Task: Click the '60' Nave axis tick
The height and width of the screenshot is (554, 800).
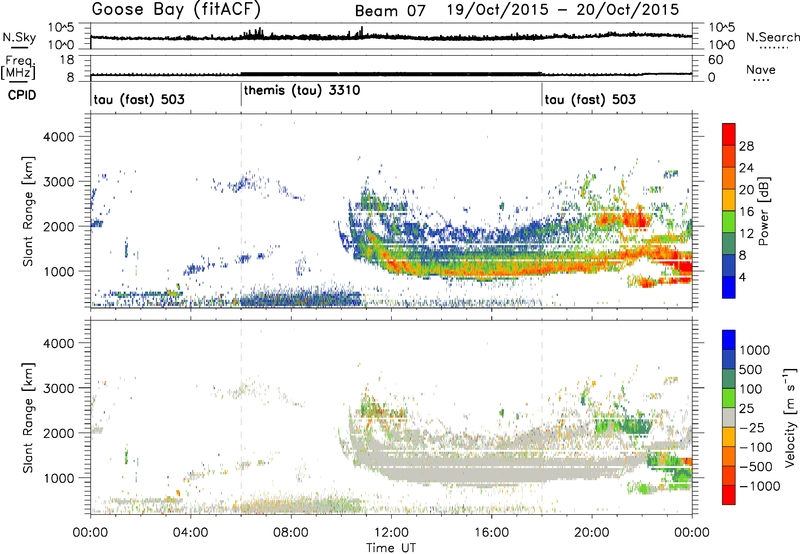Action: (716, 60)
